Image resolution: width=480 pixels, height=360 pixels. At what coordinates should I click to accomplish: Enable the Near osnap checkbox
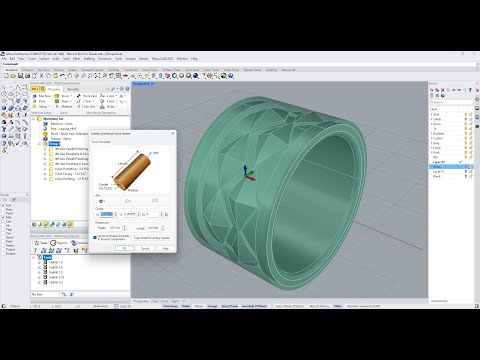[x=3, y=209]
